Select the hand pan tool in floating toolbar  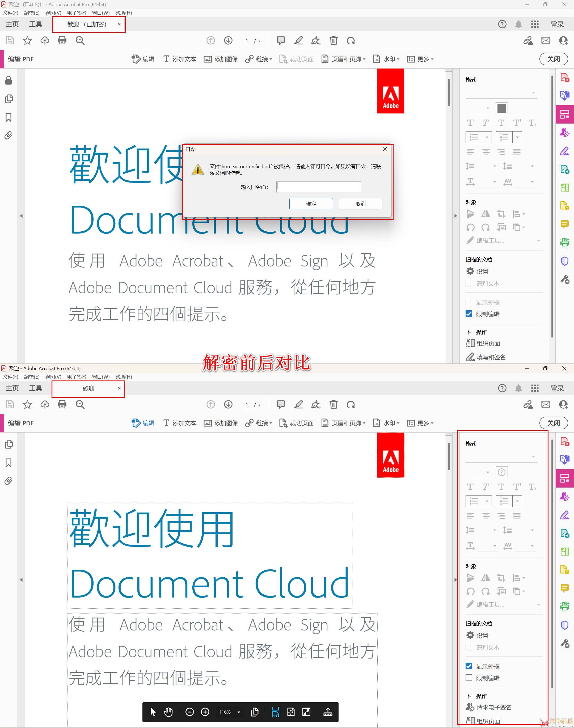[168, 712]
